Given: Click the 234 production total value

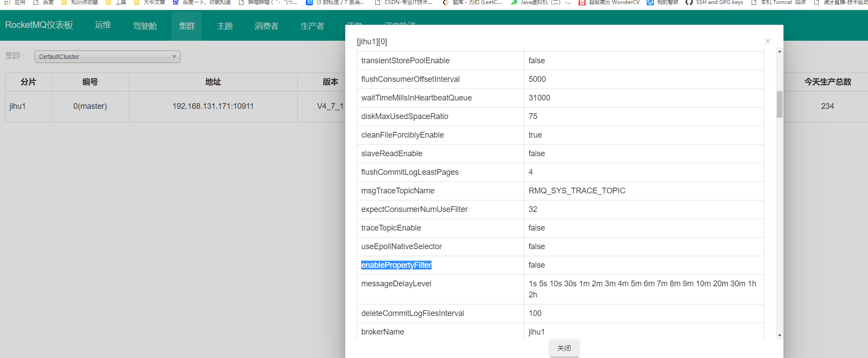Looking at the screenshot, I should coord(827,106).
